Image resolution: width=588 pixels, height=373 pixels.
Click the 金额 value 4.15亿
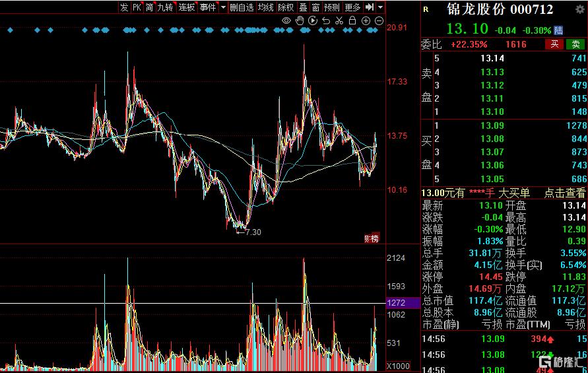pos(488,265)
